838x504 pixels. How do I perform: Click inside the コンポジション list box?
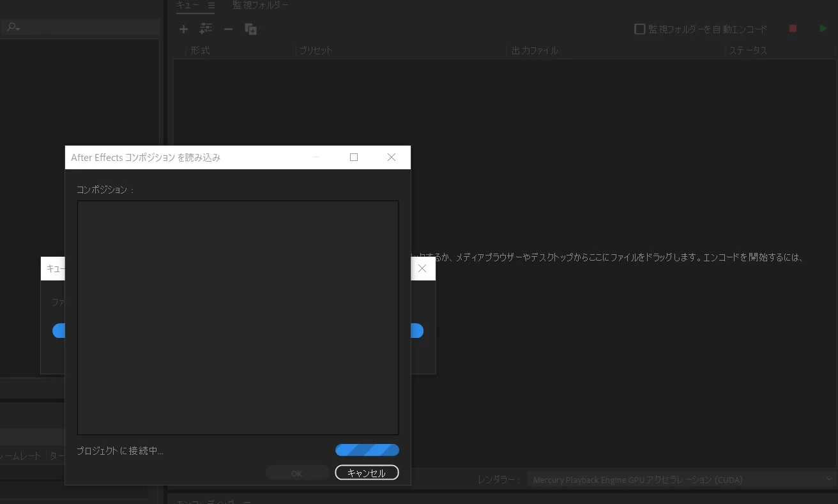tap(238, 317)
